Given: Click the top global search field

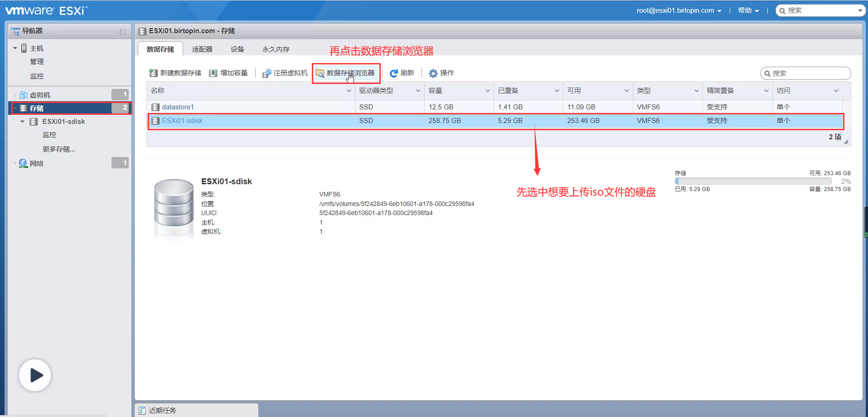Looking at the screenshot, I should pos(821,10).
